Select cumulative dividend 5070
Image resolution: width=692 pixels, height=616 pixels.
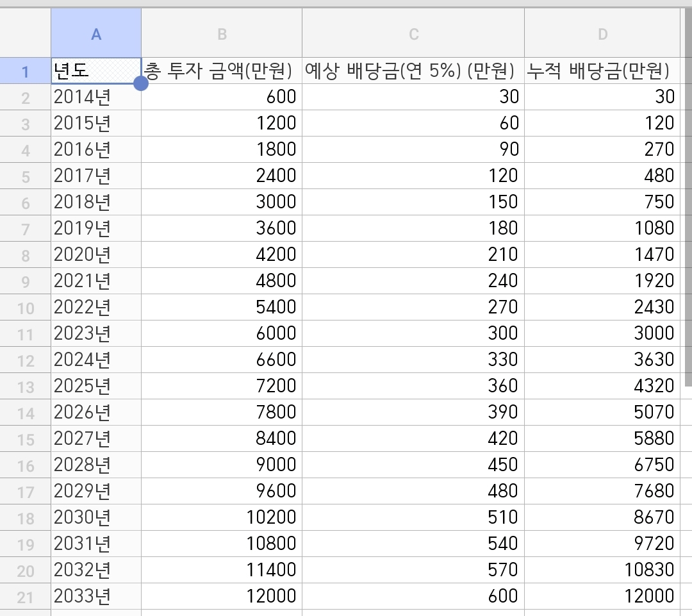(602, 412)
